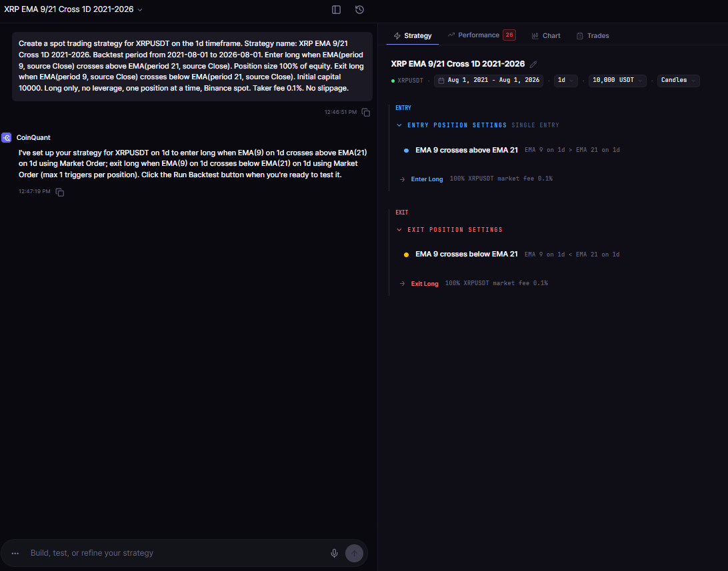Open the Candles type dropdown
Viewport: 728px width, 571px height.
click(678, 80)
